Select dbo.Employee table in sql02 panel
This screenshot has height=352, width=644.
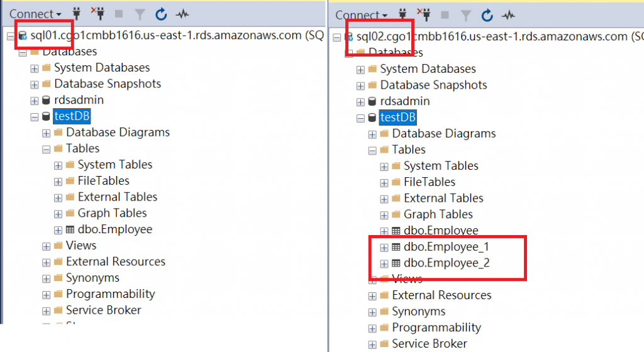pos(441,230)
